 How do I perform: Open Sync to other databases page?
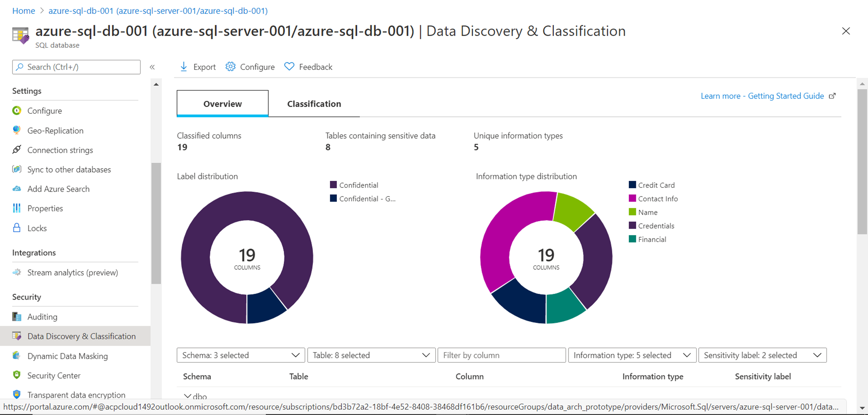point(69,170)
